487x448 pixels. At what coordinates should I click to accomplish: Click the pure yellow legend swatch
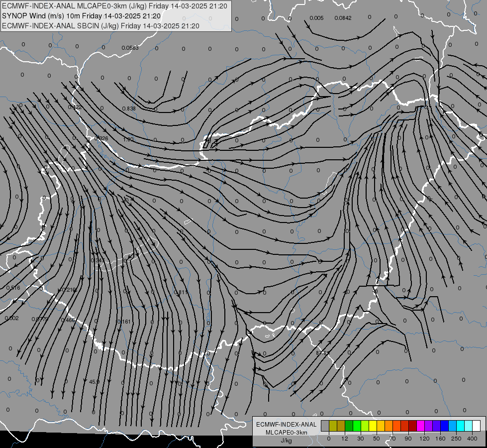coord(373,426)
